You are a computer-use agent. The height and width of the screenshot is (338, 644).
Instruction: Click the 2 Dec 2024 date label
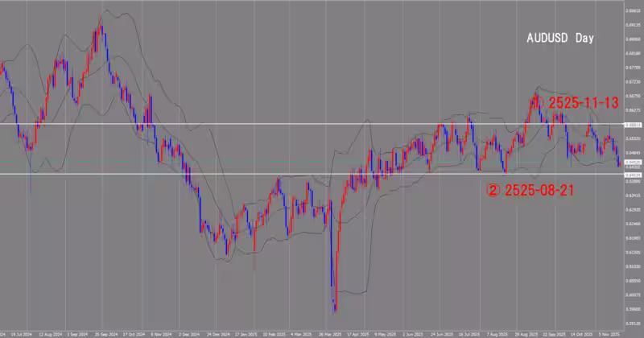190,332
